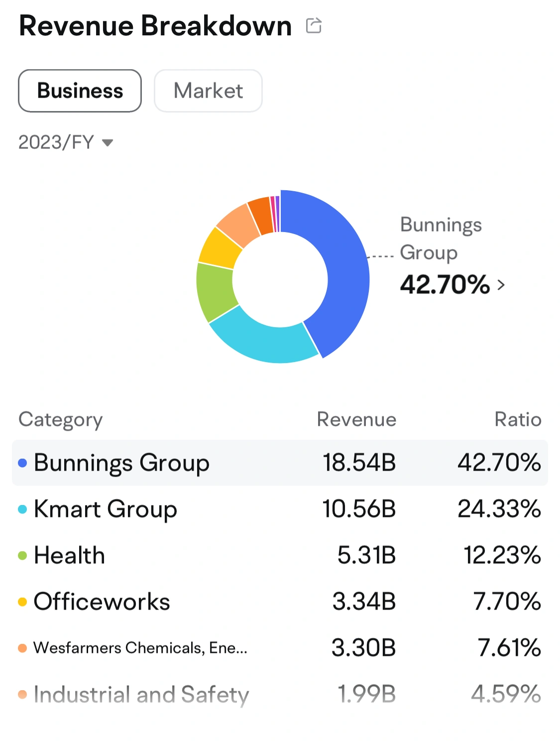Click the Category column header
Viewport: 560px width, 742px height.
pyautogui.click(x=60, y=420)
